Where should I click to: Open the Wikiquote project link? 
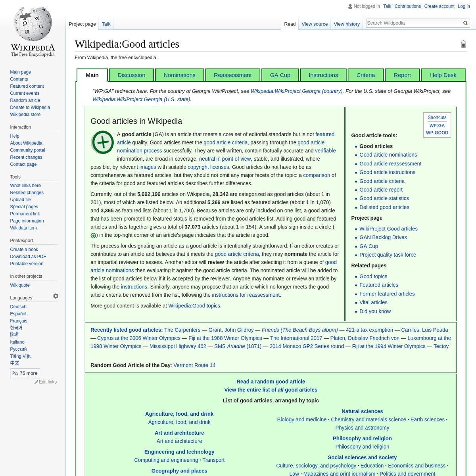(x=20, y=285)
